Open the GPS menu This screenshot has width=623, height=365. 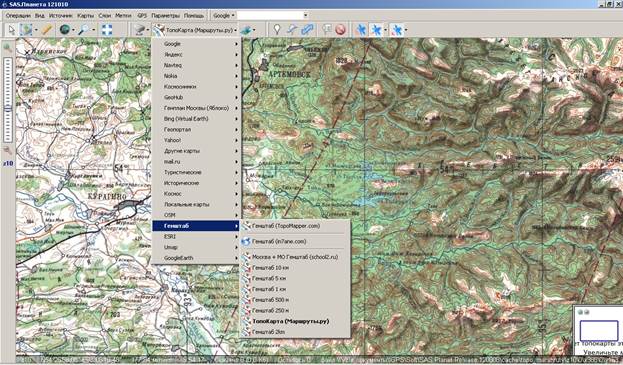pos(142,16)
